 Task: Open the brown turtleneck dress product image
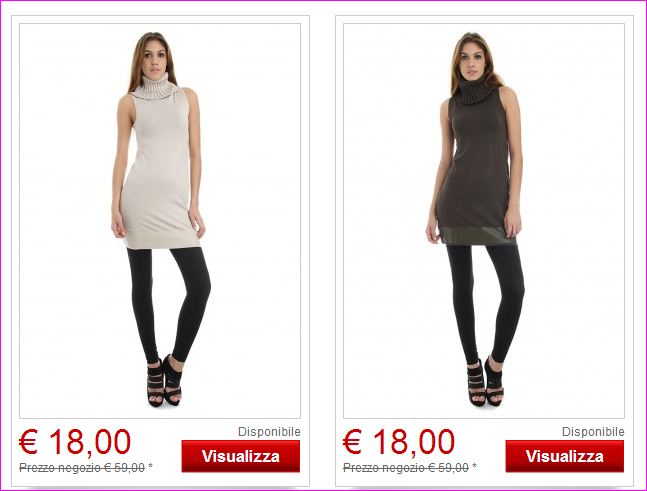click(x=484, y=221)
